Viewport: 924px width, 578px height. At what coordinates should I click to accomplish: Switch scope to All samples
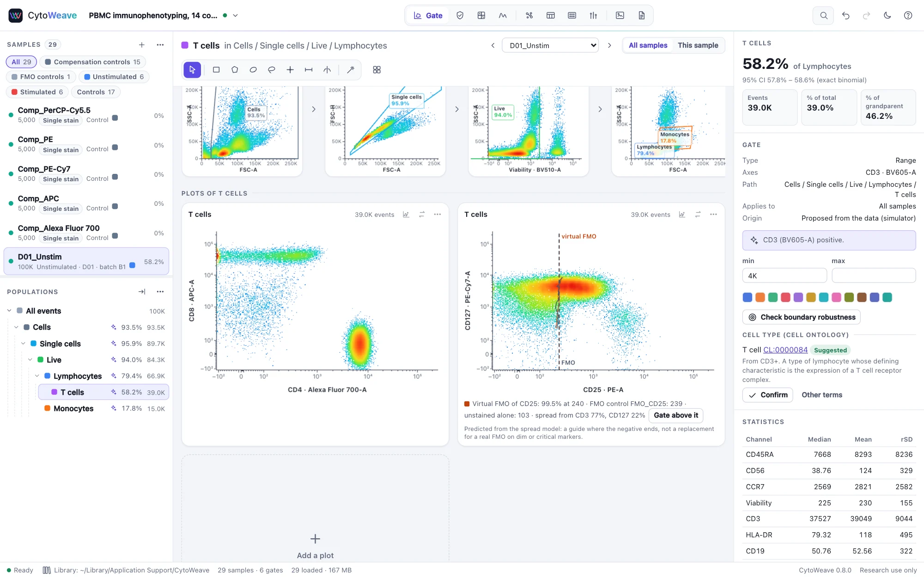[648, 45]
